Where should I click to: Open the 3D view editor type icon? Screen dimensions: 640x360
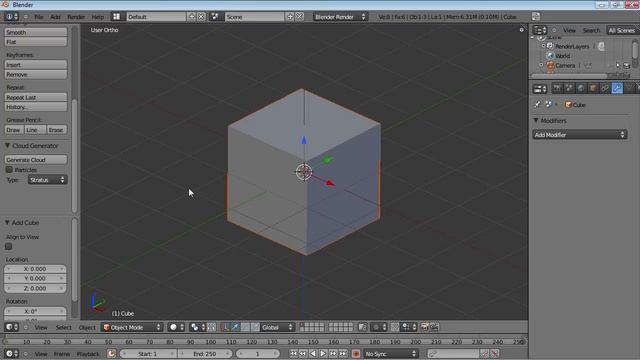point(11,327)
